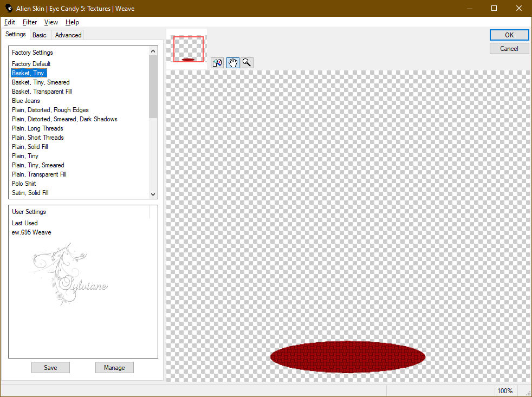Screen dimensions: 532x397
Task: Select the ew.695 Weave user setting
Action: coord(31,232)
